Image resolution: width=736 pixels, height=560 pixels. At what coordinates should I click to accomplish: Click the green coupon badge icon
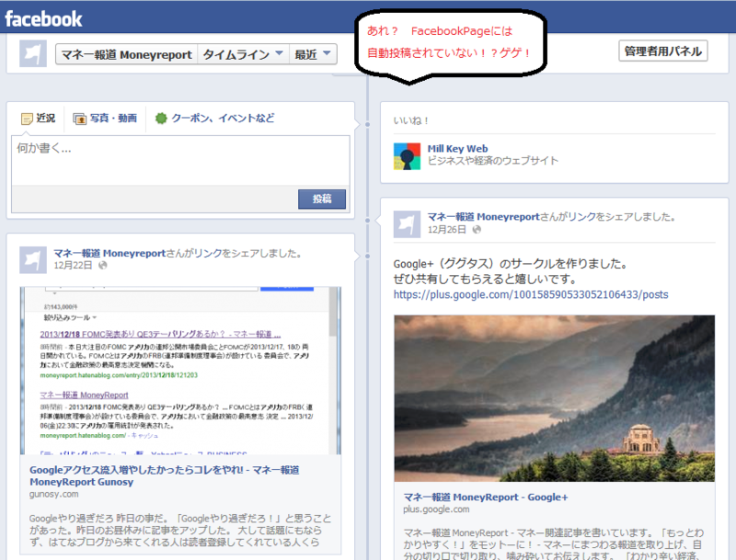161,119
